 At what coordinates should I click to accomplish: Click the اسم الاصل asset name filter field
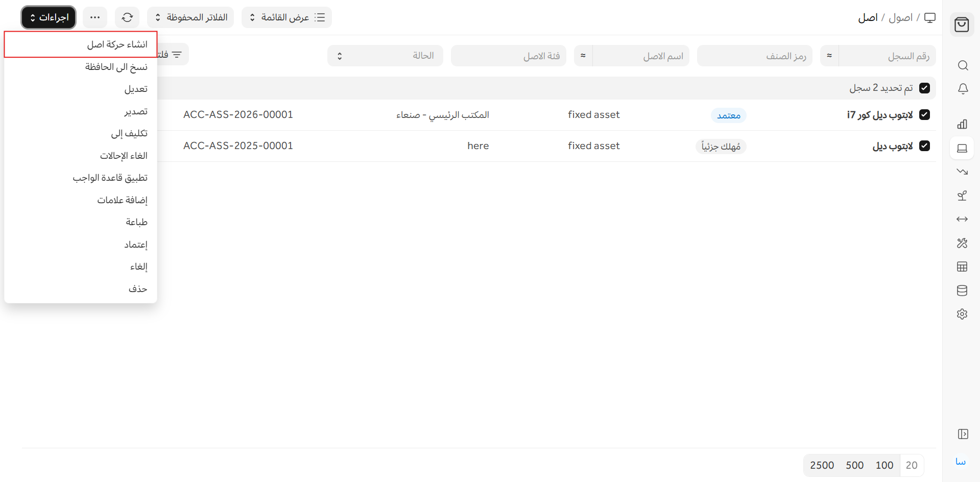click(x=640, y=56)
